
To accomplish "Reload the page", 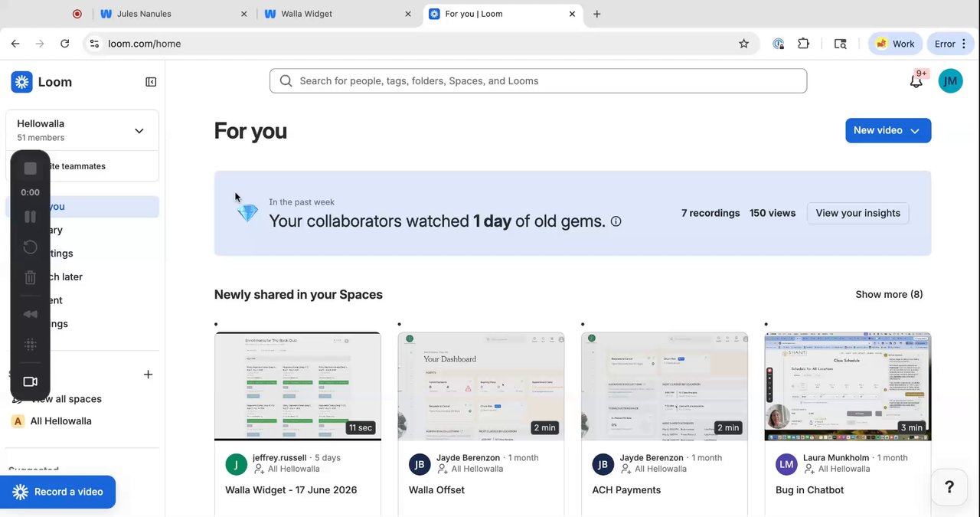I will 65,44.
